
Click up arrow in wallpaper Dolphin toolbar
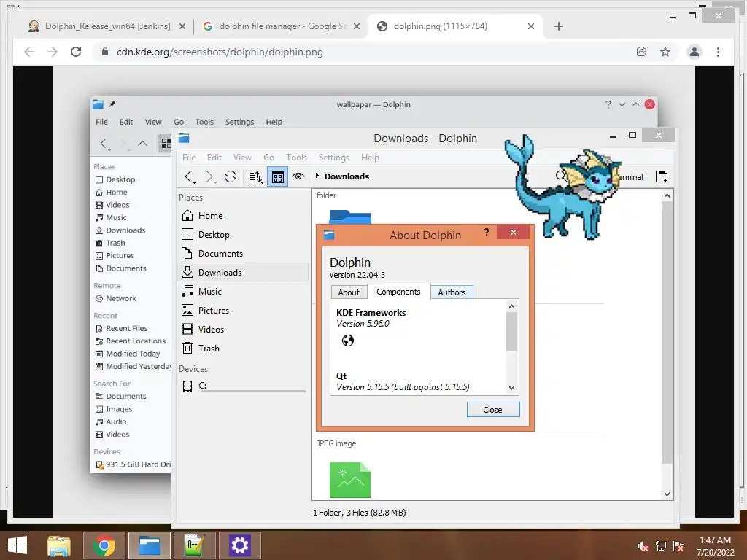click(142, 143)
